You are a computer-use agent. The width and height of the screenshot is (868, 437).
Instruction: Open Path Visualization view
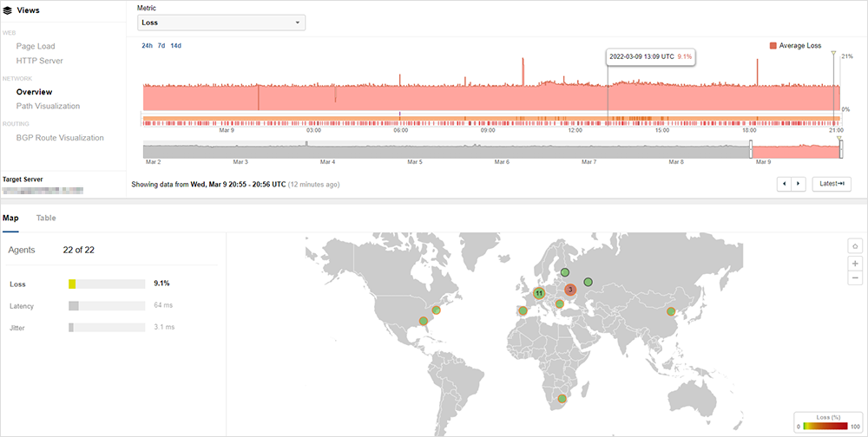pyautogui.click(x=48, y=106)
